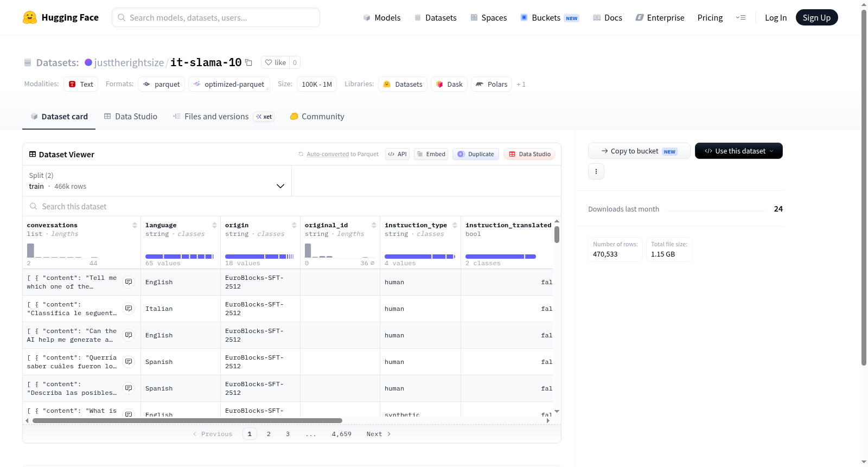Switch to the Community tab
The image size is (868, 467).
click(x=317, y=117)
